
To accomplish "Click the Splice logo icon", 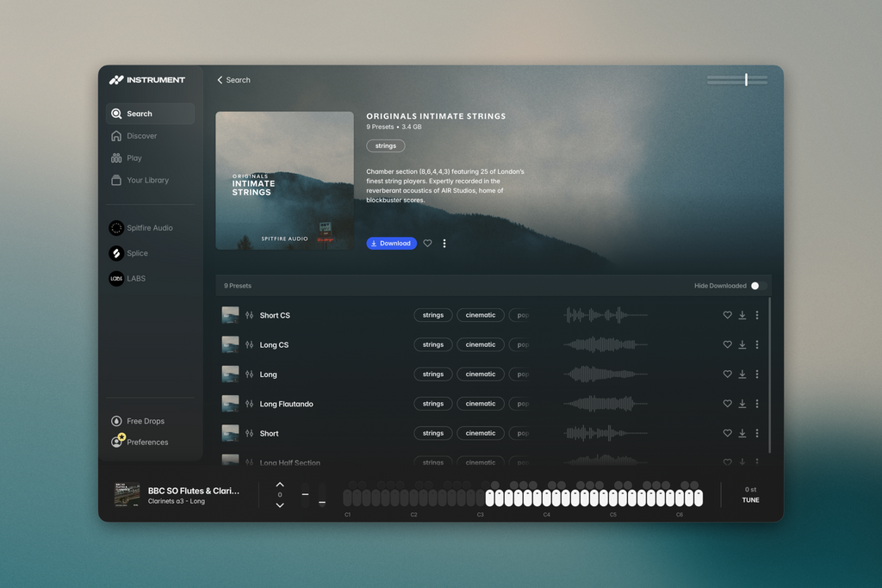I will click(x=116, y=253).
